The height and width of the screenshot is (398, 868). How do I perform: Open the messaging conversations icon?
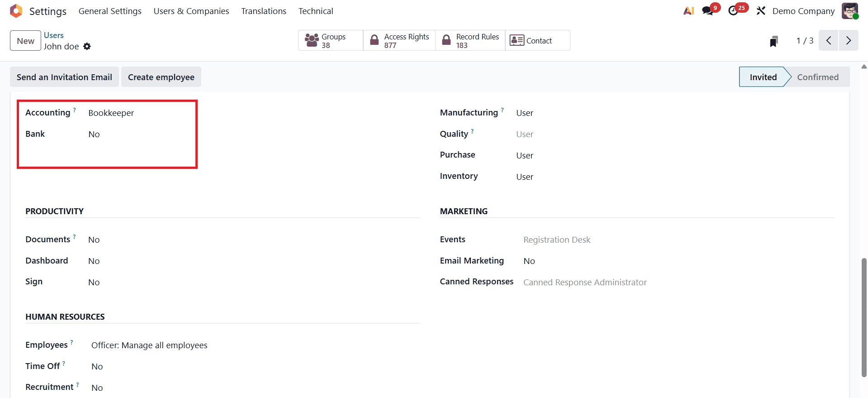707,10
